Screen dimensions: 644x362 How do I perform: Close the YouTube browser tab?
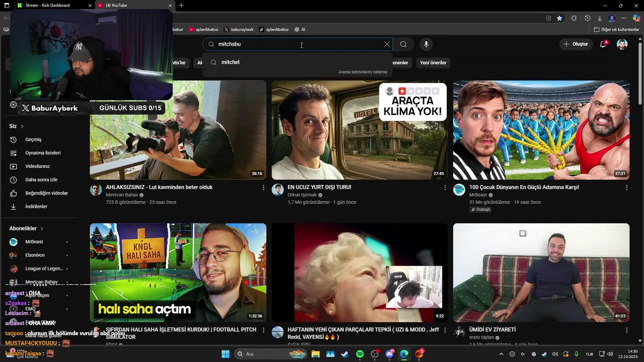tap(170, 6)
